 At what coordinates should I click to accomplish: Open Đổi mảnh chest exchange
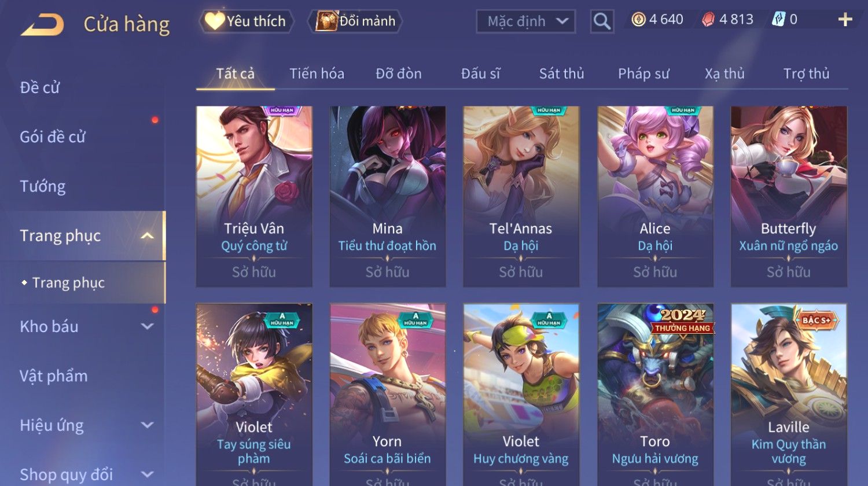click(355, 21)
